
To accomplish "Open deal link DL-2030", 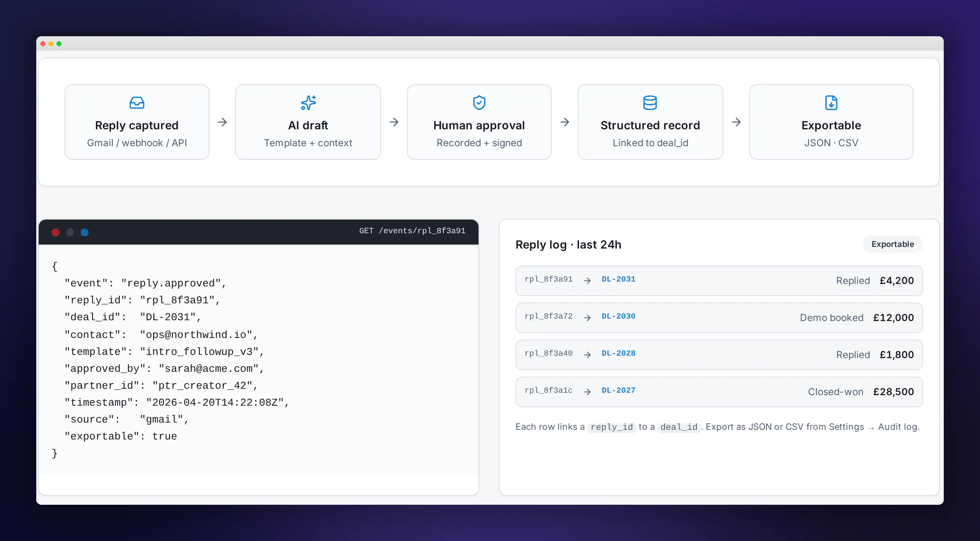I will click(618, 316).
